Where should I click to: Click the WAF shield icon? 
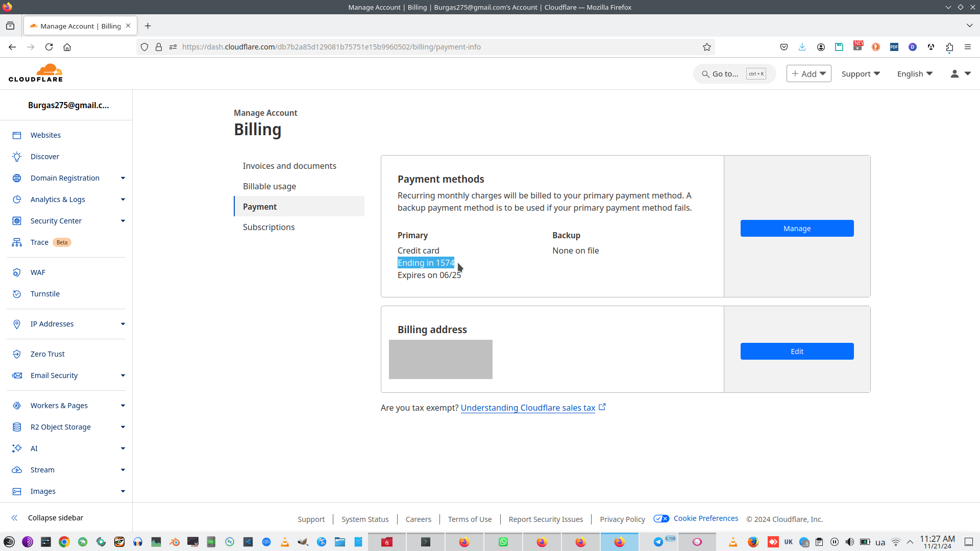[17, 272]
